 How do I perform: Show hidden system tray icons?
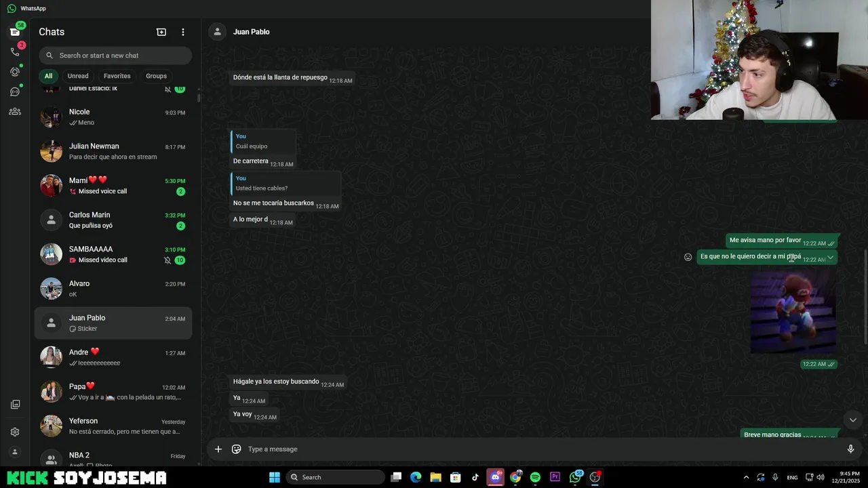[746, 477]
